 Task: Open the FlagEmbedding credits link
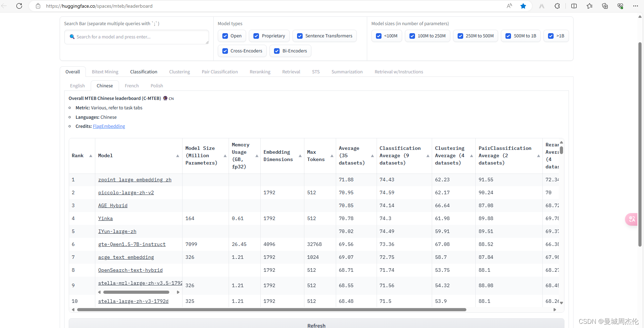point(109,126)
